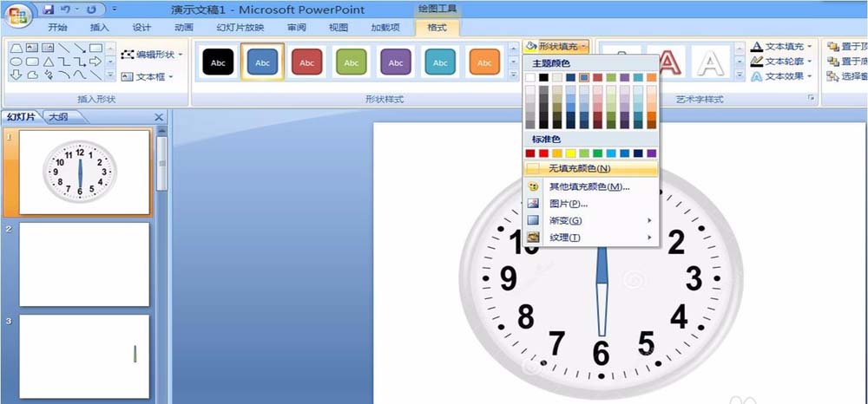868x404 pixels.
Task: Select slide 3 thumbnail
Action: 84,356
